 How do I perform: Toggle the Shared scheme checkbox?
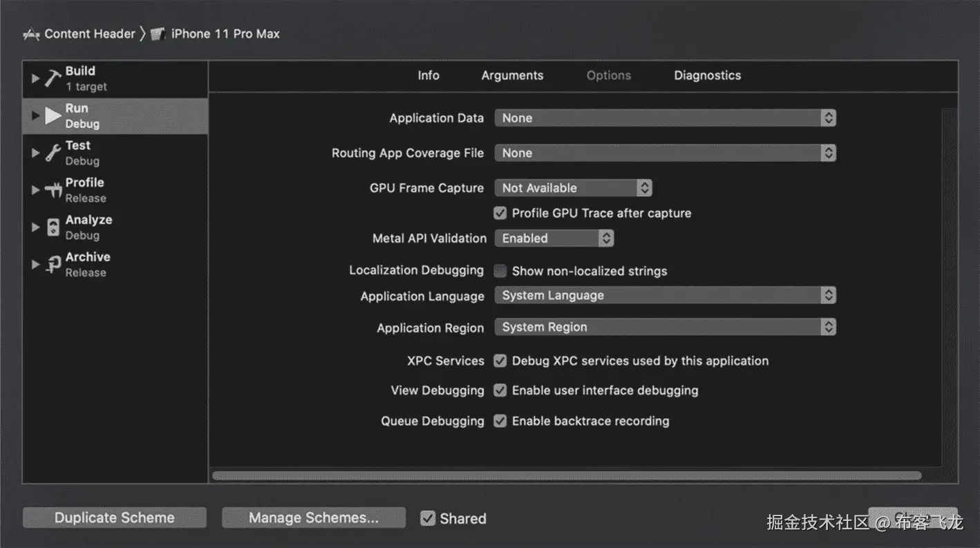click(x=428, y=518)
